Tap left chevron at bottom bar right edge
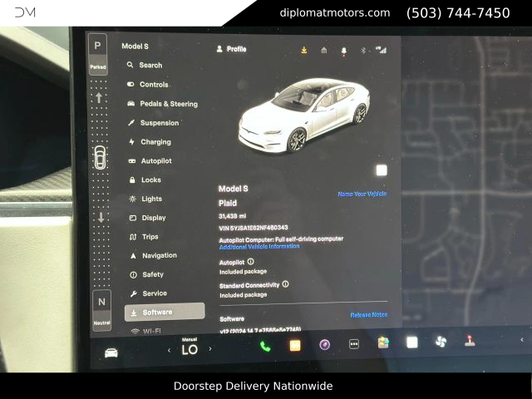Screen dimensions: 532x399 click(x=522, y=339)
